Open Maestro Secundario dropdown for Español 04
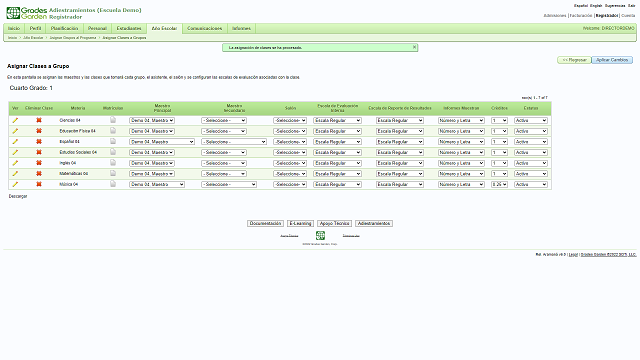This screenshot has width=640, height=360. pos(234,142)
